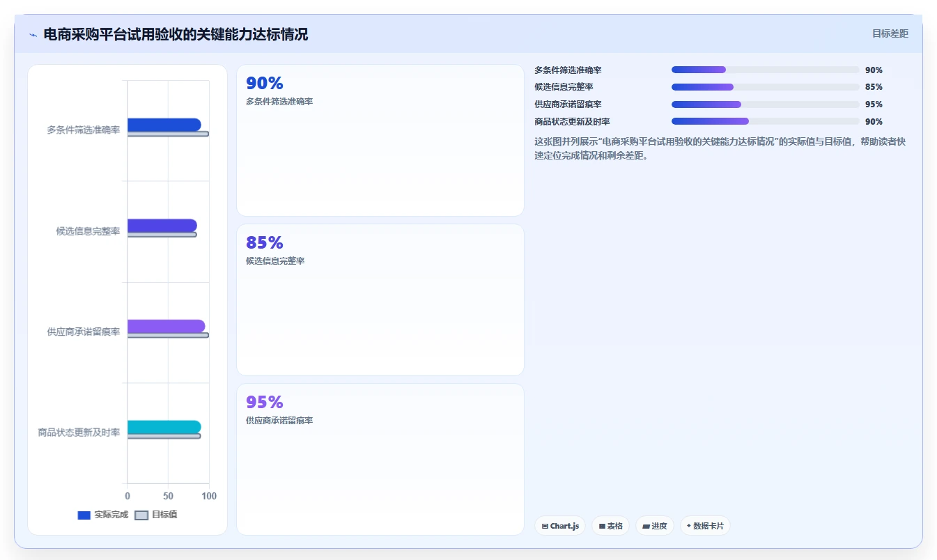The image size is (937, 560).
Task: Select the Chart.js tag chip
Action: coord(560,526)
